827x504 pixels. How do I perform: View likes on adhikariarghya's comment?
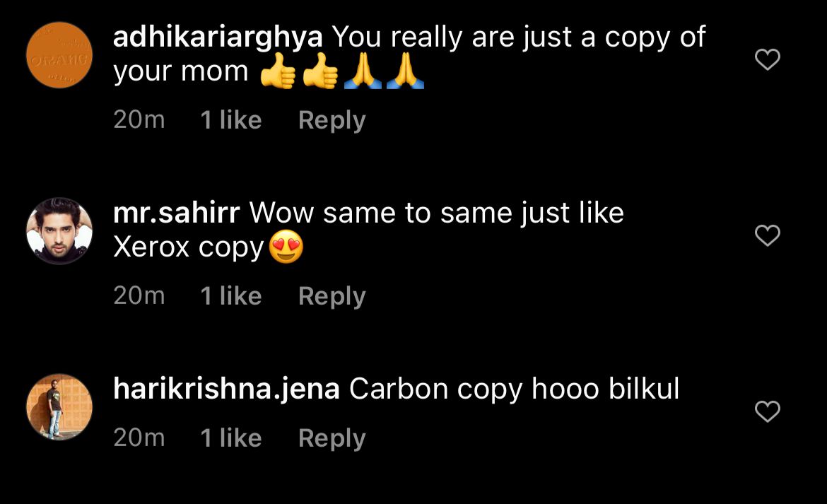tap(230, 120)
